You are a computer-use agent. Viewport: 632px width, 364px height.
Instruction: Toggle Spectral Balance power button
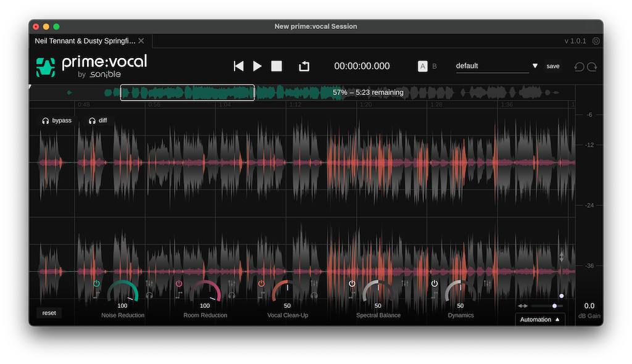pyautogui.click(x=352, y=284)
